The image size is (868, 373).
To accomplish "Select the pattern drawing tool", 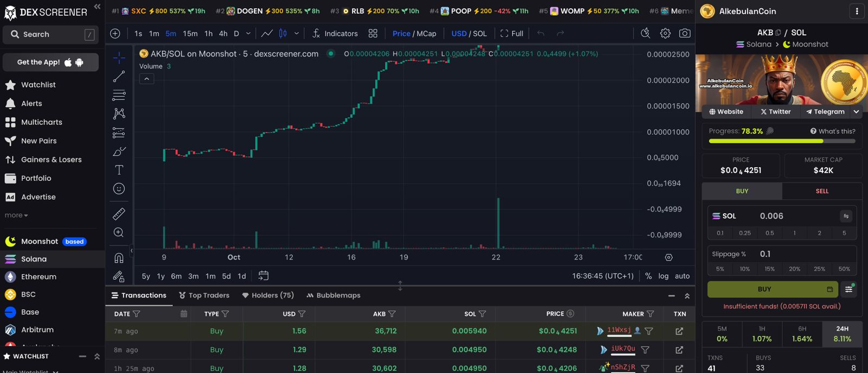I will [x=119, y=113].
